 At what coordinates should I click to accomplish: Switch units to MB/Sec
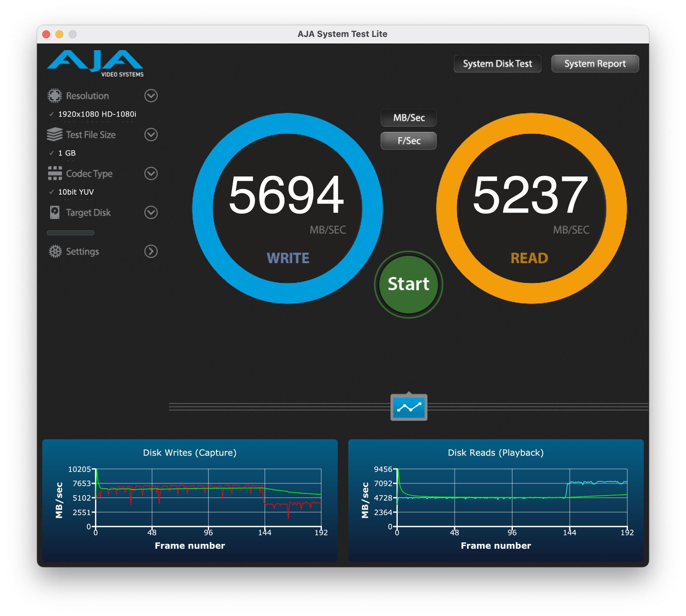[409, 118]
